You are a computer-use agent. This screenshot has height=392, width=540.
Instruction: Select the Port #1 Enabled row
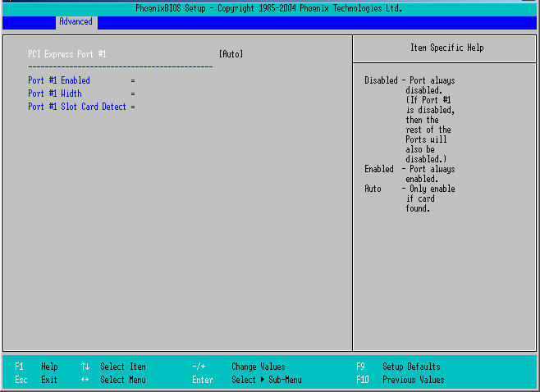(59, 80)
